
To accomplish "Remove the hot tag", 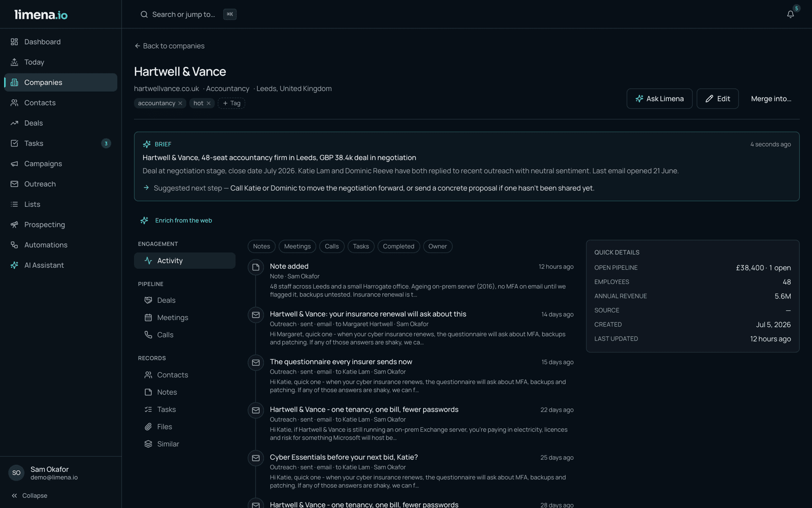I will coord(209,103).
